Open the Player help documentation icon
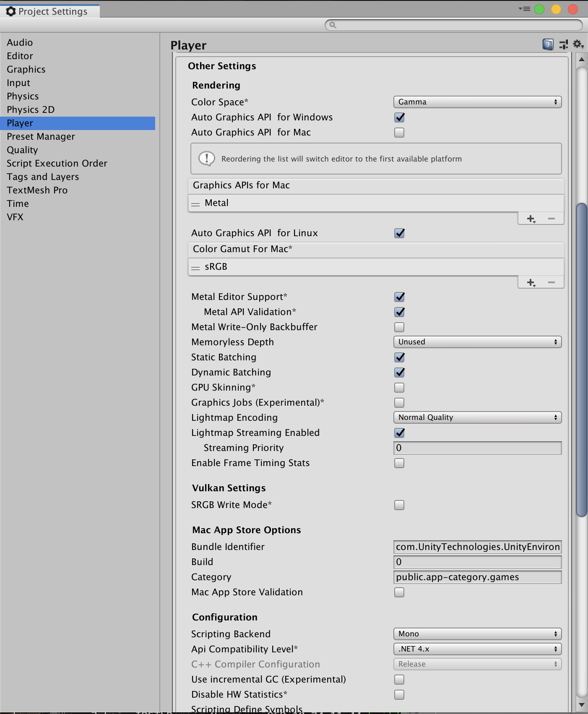 click(548, 44)
